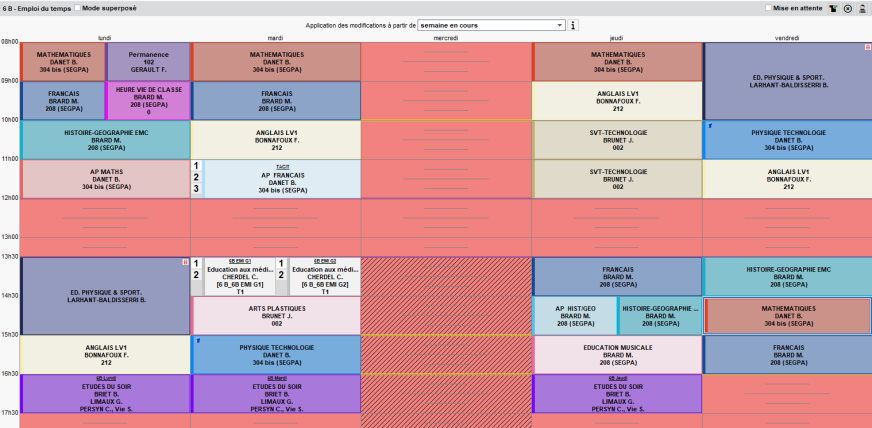872x428 pixels.
Task: Select Thursday 11h00 SVT-TECHNOLOGIE course
Action: tap(617, 179)
